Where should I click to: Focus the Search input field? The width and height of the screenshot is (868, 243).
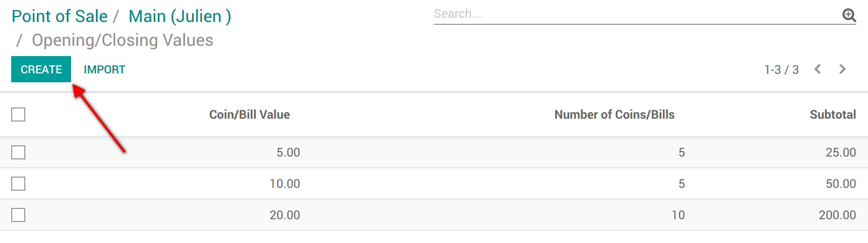click(636, 14)
